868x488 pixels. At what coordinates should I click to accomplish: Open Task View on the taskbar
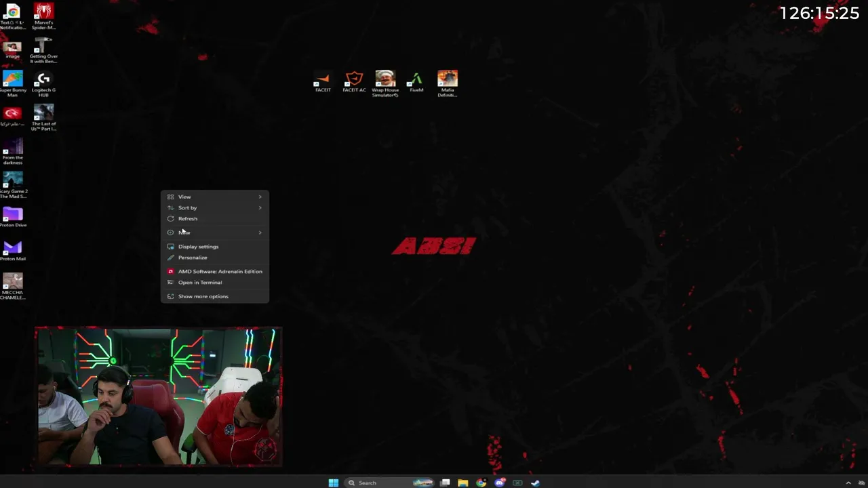445,483
